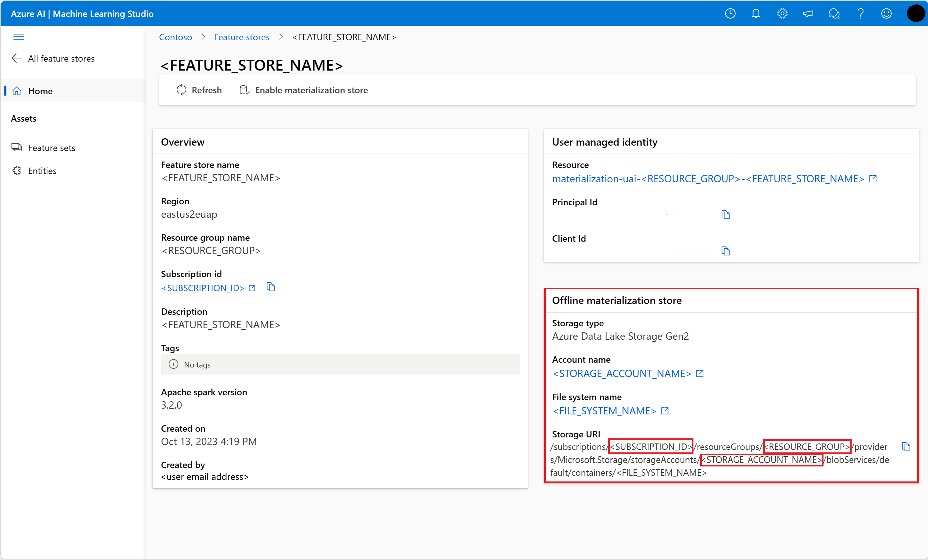Viewport: 928px width, 560px height.
Task: Click the copy icon next to Principal Id
Action: pyautogui.click(x=726, y=214)
